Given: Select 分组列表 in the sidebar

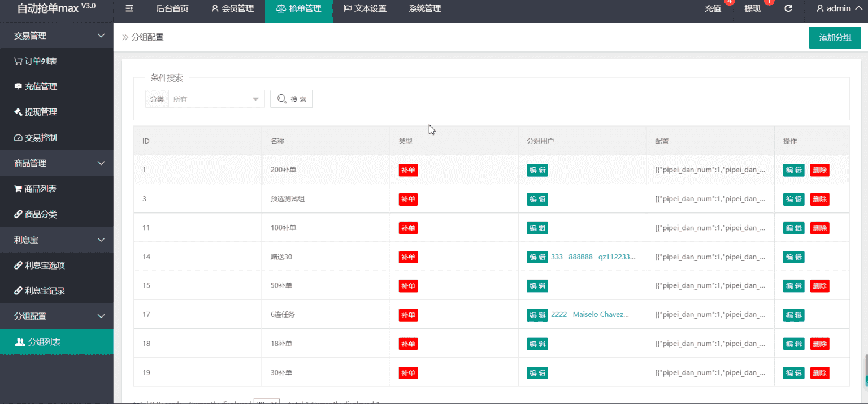Looking at the screenshot, I should tap(44, 342).
